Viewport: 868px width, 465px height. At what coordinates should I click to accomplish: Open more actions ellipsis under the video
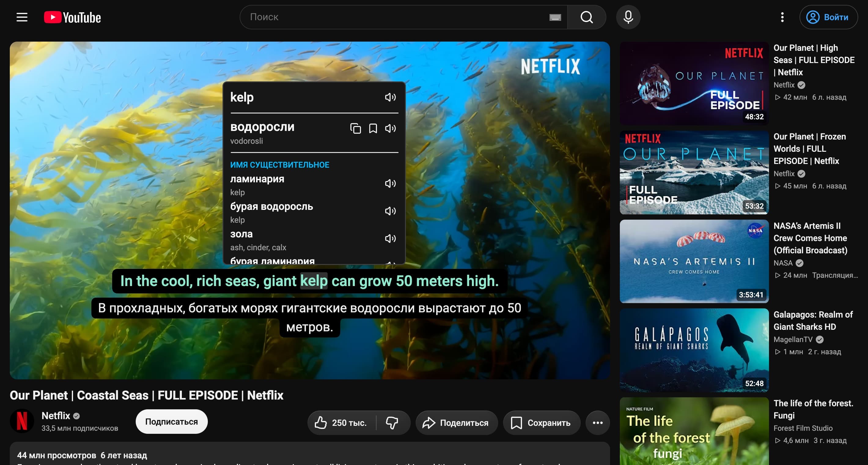[x=598, y=423]
